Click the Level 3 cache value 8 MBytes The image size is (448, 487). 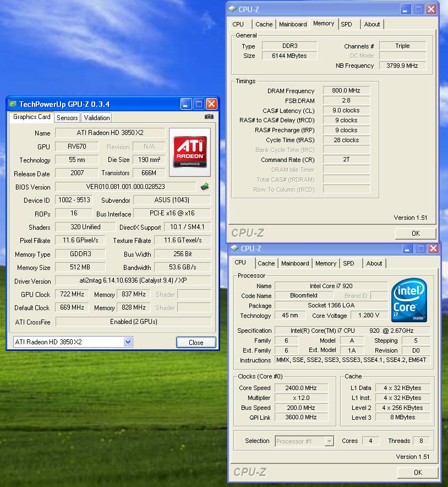pos(403,417)
